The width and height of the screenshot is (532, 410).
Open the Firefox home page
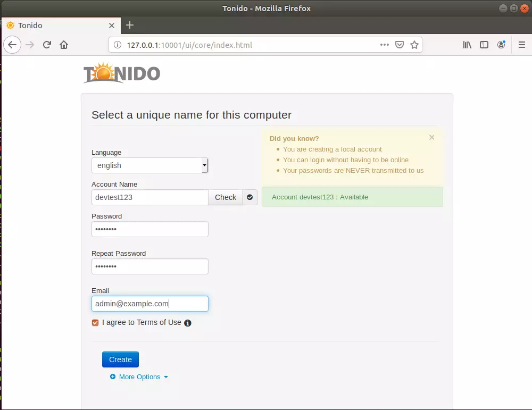(x=64, y=45)
